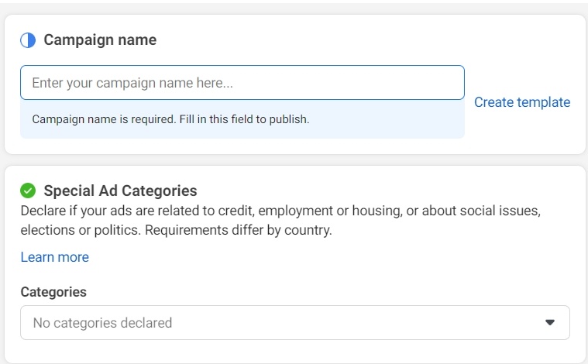Viewport: 588px width, 364px height.
Task: Focus the campaign name text field
Action: click(x=242, y=82)
